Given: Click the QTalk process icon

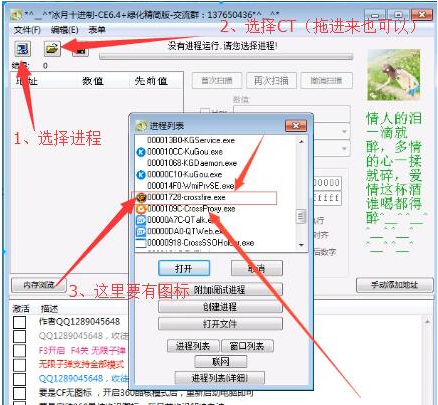Looking at the screenshot, I should click(x=141, y=220).
